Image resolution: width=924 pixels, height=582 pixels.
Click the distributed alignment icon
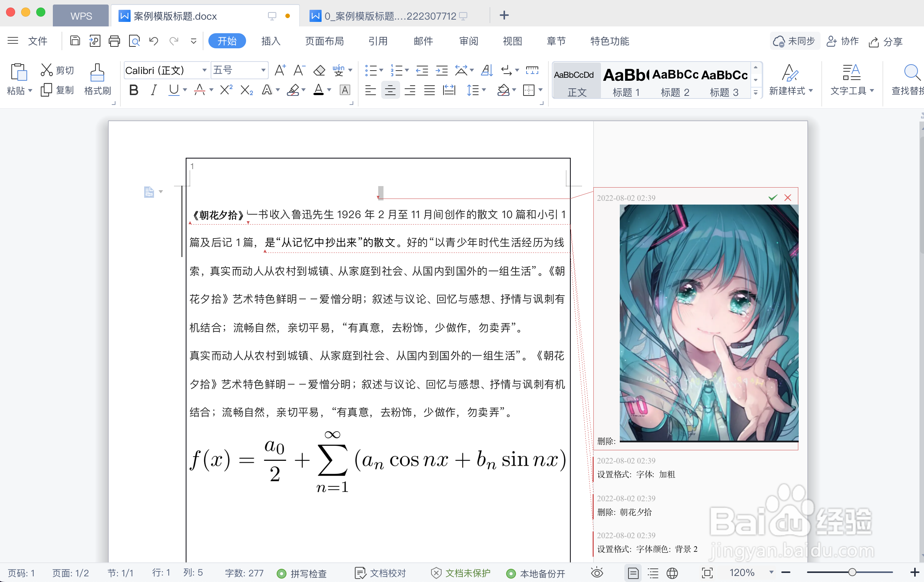point(449,91)
